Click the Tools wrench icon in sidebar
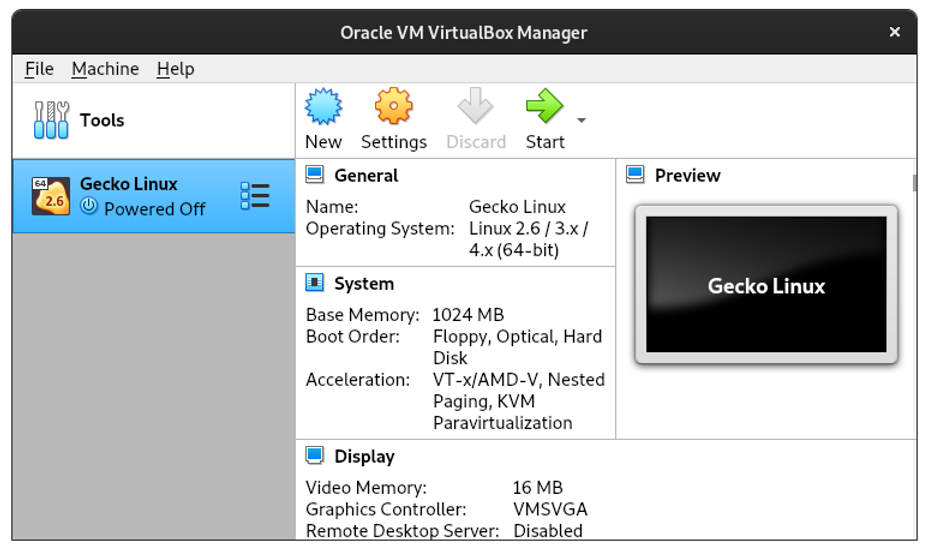This screenshot has width=928, height=551. 51,120
